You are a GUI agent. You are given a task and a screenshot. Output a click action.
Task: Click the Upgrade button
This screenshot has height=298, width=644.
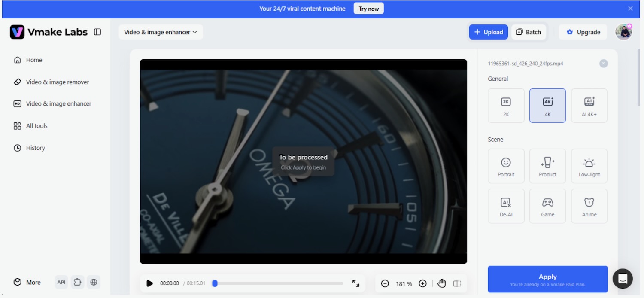(583, 32)
